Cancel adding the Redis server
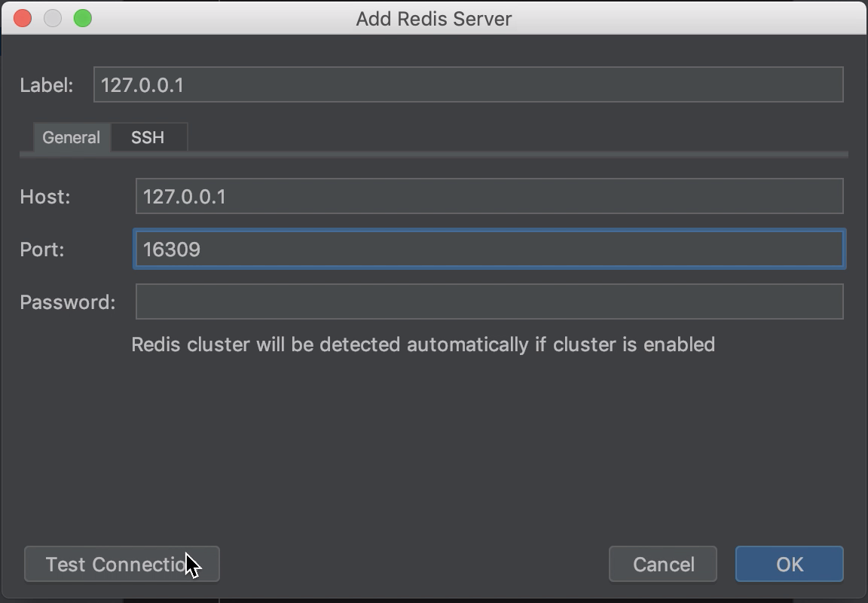The width and height of the screenshot is (868, 603). coord(663,565)
